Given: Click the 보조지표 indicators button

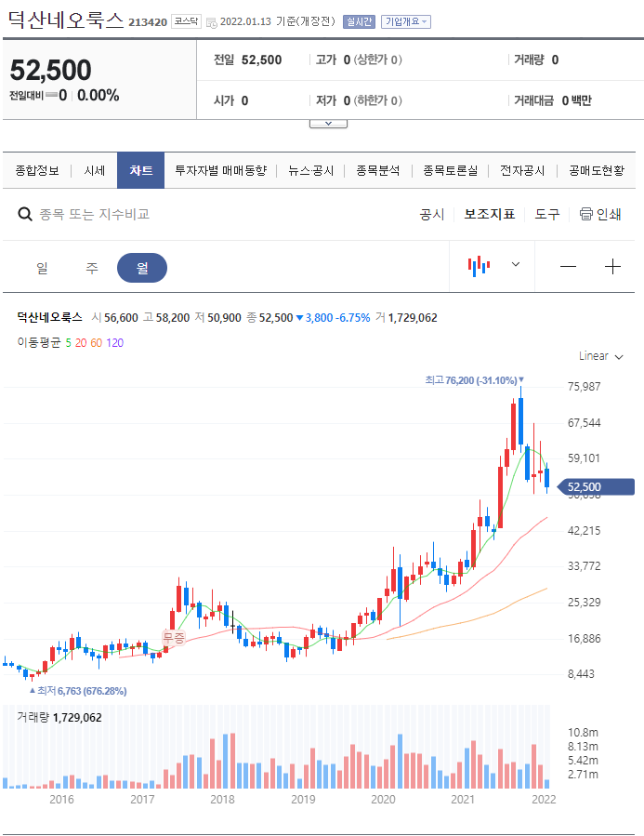Looking at the screenshot, I should 490,214.
